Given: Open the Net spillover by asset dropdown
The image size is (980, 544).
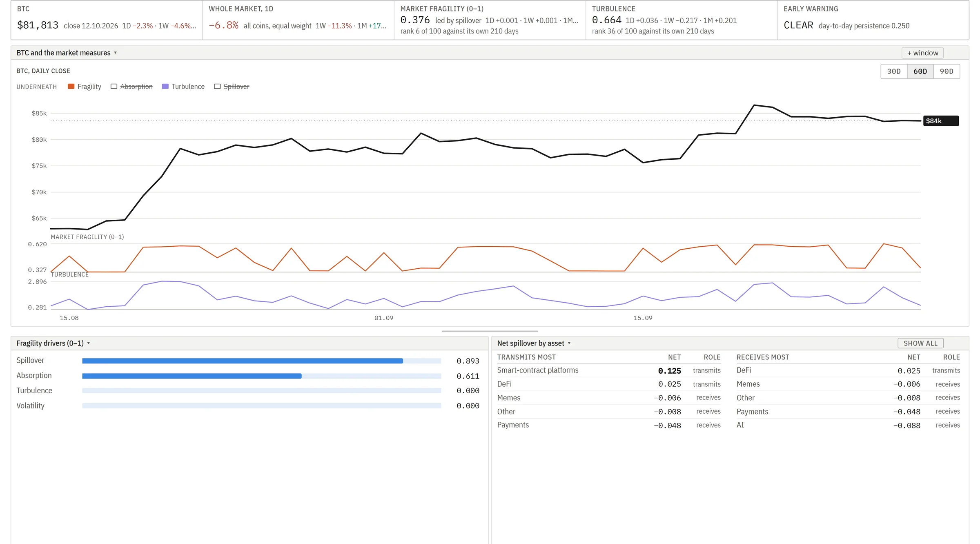Looking at the screenshot, I should (534, 343).
